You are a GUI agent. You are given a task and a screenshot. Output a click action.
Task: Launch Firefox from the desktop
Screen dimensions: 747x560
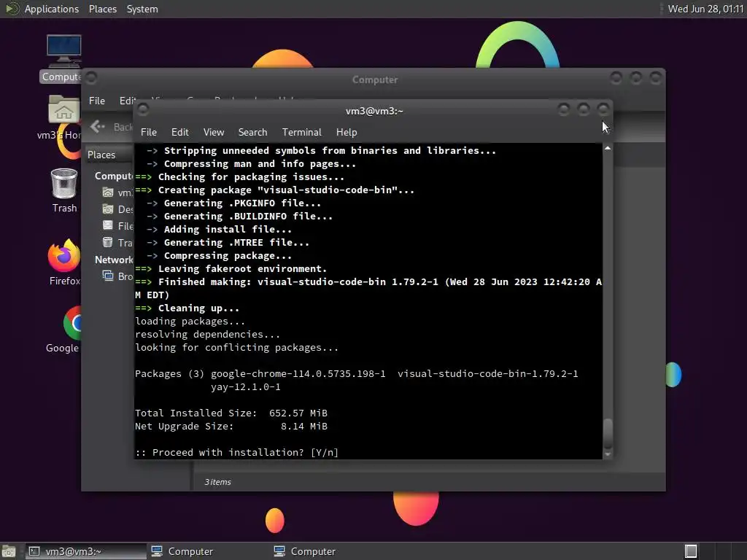coord(64,255)
